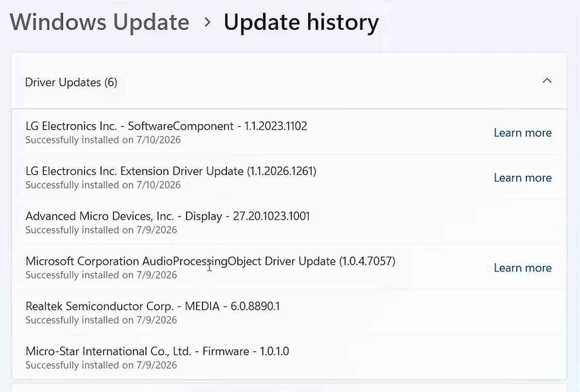Select Micro-Star International Firmware 1.0.1.0 entry
580x392 pixels.
click(289, 357)
